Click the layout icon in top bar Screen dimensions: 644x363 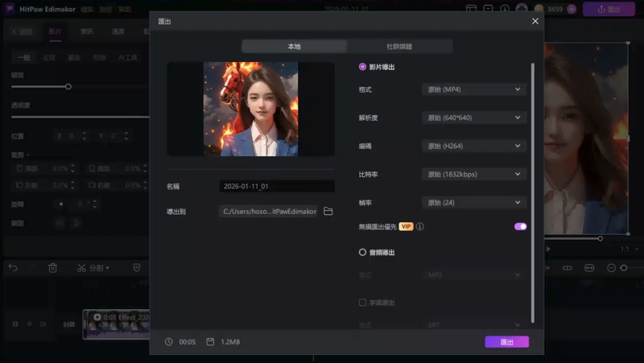(471, 9)
